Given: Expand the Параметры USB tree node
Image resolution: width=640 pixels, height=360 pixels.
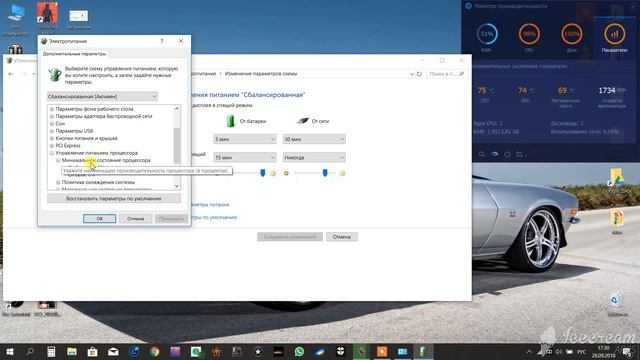Looking at the screenshot, I should (52, 131).
